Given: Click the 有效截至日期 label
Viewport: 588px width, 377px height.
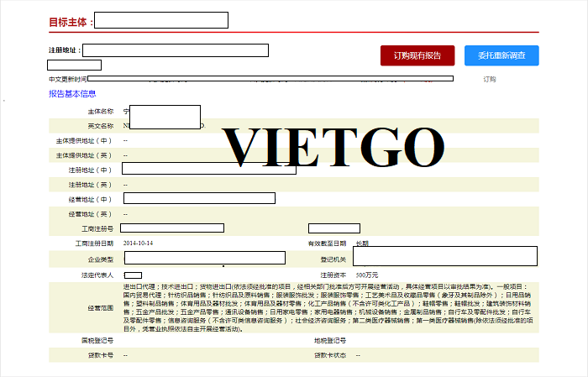Looking at the screenshot, I should [x=327, y=243].
